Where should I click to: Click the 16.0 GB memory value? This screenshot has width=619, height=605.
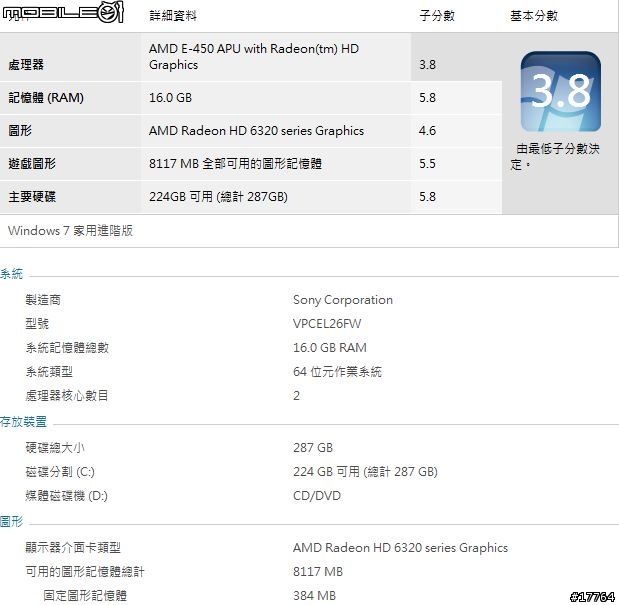[171, 97]
